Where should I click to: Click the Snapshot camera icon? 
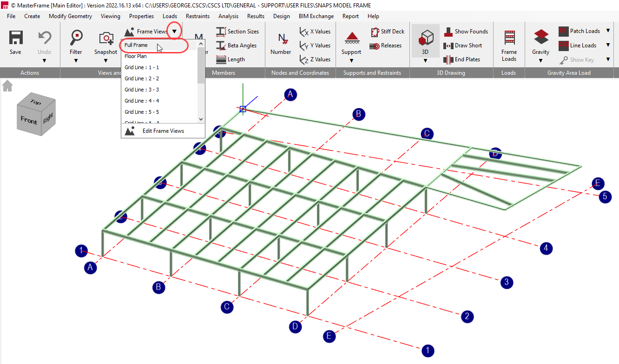(x=105, y=38)
